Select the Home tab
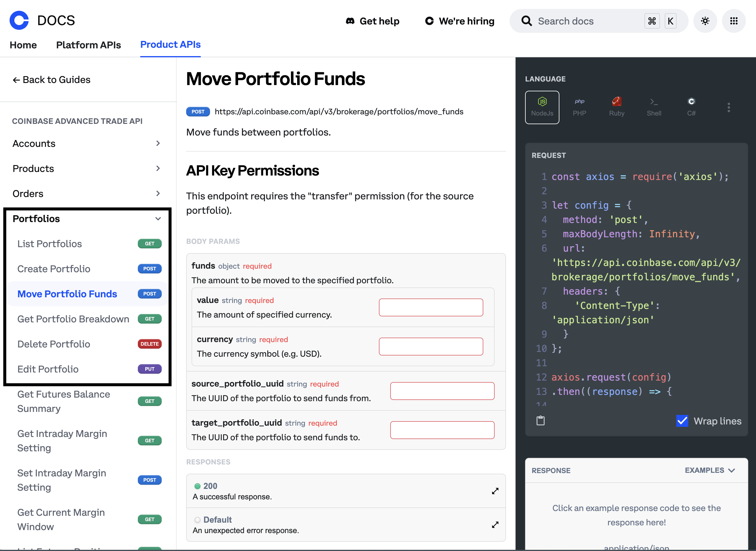Viewport: 756px width, 551px height. [23, 45]
